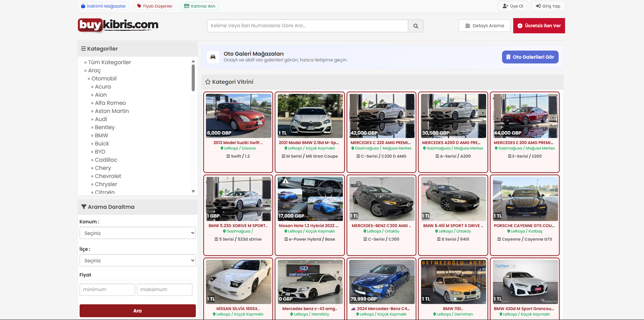Click Kartınızı Alın card link
This screenshot has height=320, width=644.
(200, 6)
